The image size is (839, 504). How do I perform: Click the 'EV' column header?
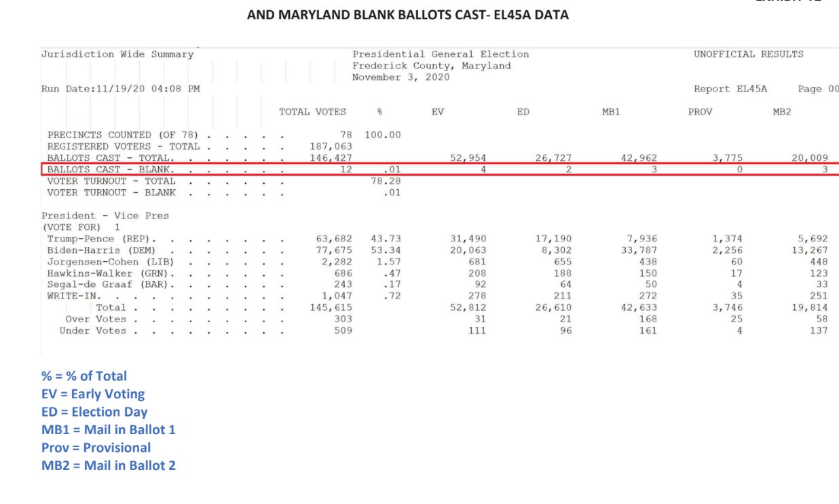point(438,112)
